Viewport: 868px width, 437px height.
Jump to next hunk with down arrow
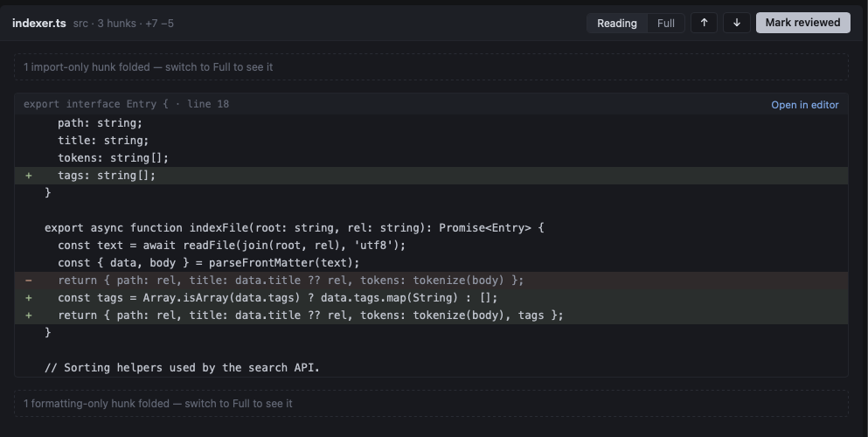pos(737,23)
